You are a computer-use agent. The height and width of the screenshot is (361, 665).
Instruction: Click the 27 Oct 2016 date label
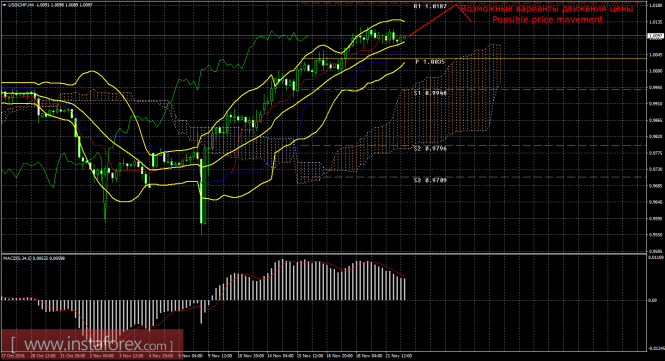13,356
